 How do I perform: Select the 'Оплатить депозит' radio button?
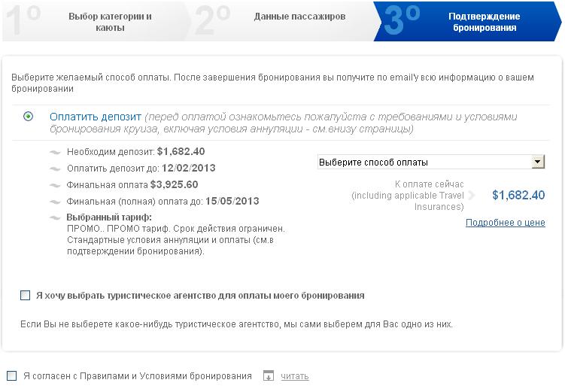pos(28,117)
